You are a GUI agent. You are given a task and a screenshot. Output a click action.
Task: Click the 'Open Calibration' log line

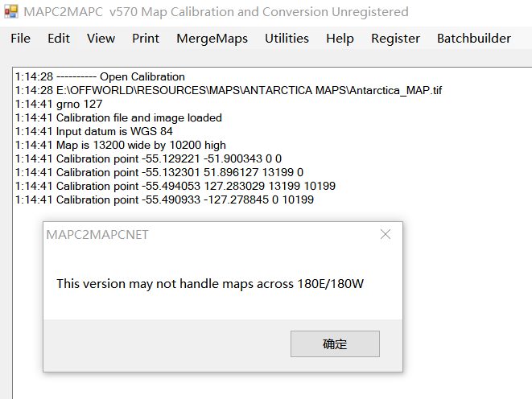100,76
